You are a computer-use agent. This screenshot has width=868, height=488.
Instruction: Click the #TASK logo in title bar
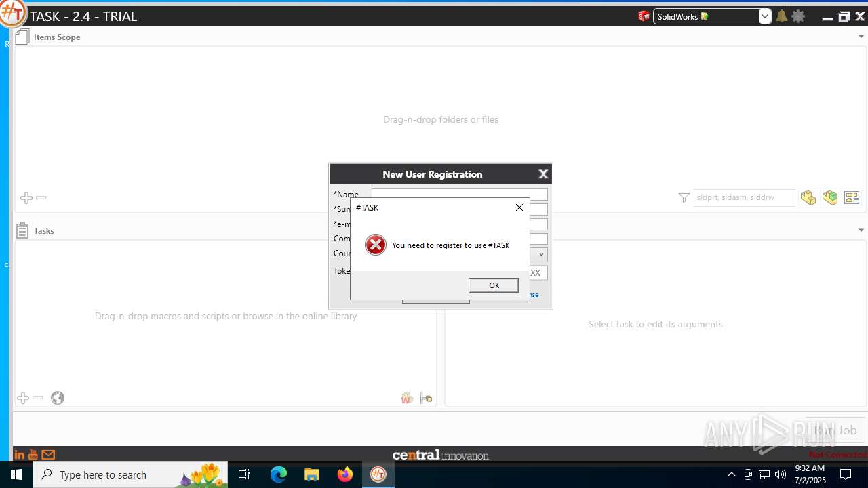click(x=12, y=13)
